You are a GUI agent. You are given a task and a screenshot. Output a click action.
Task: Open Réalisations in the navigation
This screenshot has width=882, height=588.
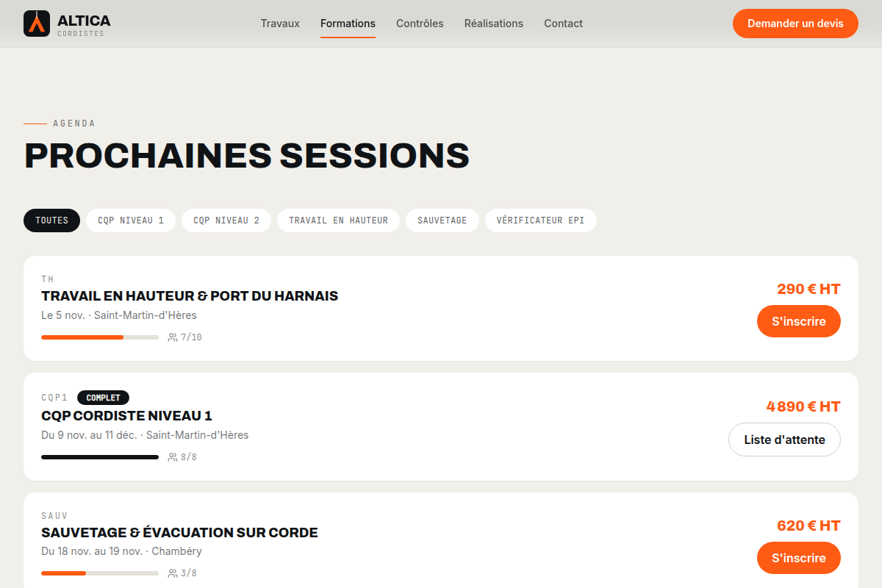(x=494, y=24)
